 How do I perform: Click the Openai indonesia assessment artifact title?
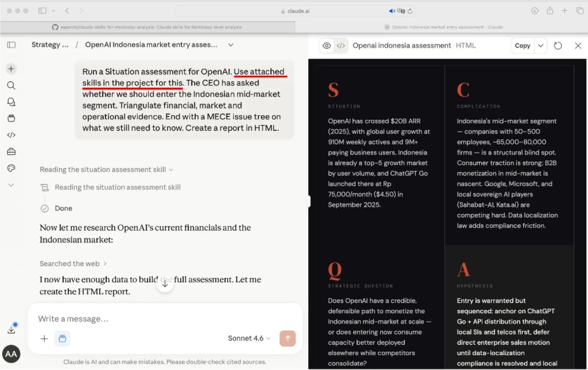[402, 46]
